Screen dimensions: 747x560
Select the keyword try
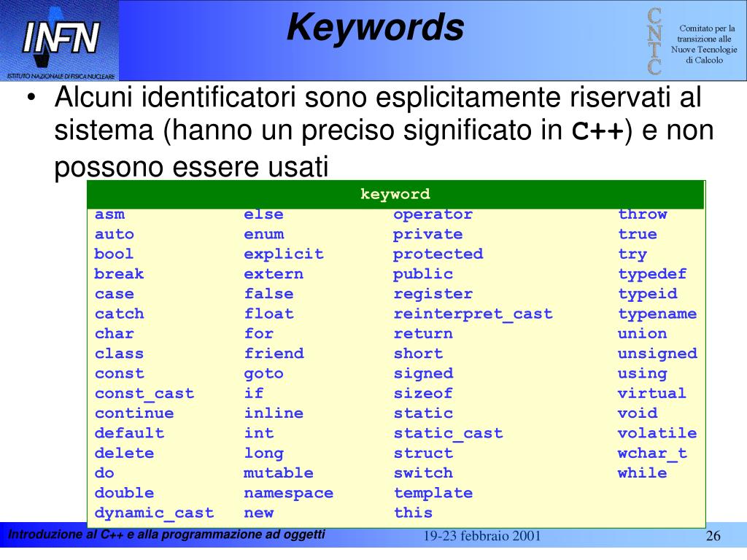[x=632, y=254]
